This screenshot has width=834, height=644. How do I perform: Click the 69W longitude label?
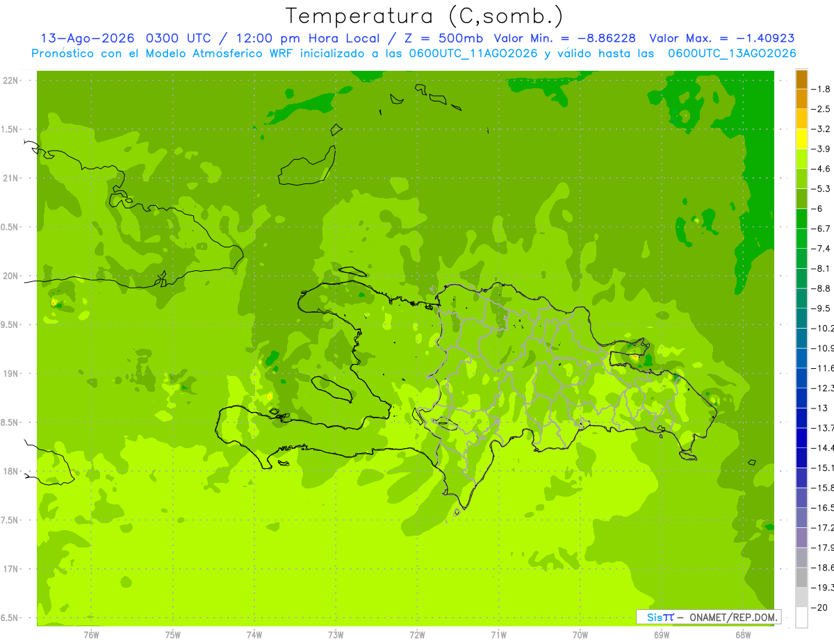click(x=662, y=635)
